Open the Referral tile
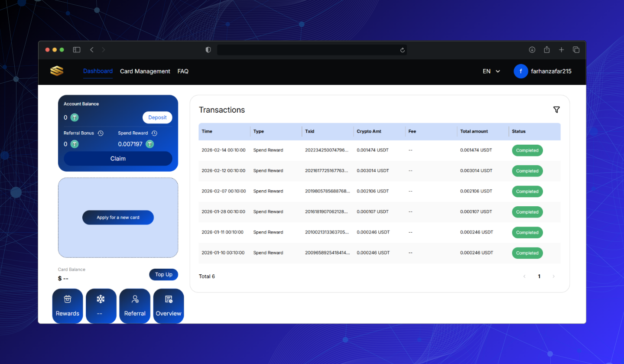 [x=135, y=306]
